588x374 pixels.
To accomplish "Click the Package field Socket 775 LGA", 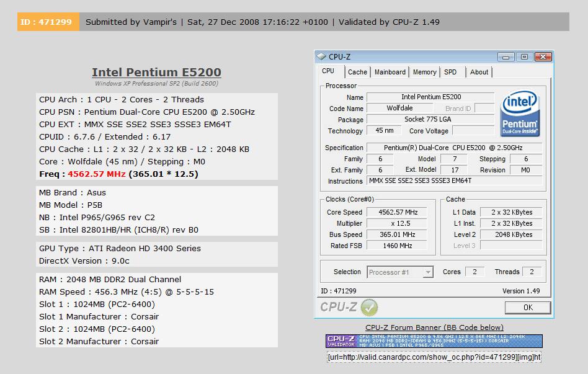I will tap(430, 119).
